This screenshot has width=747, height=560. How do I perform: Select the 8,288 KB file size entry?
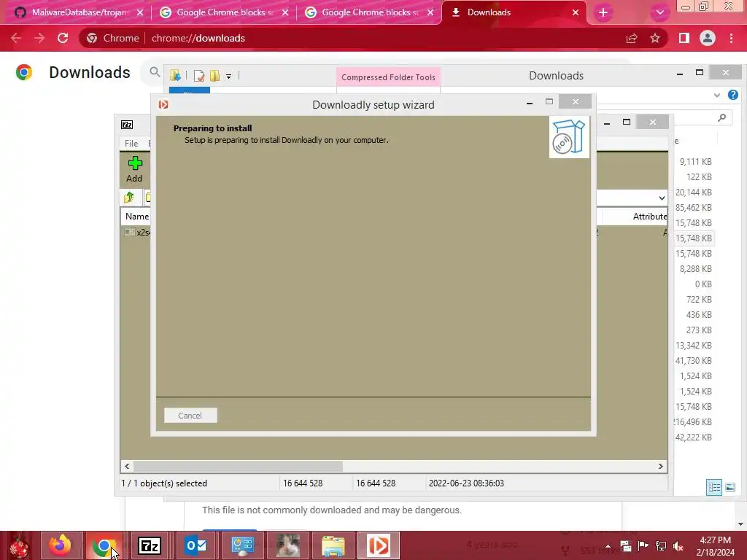[x=695, y=268]
